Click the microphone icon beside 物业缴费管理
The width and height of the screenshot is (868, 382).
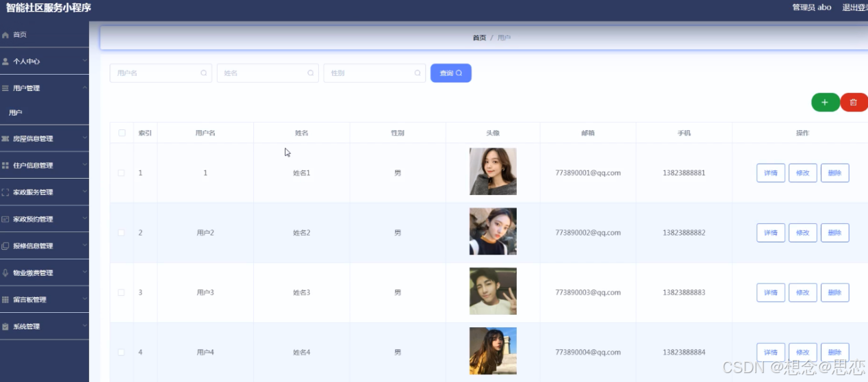point(5,272)
